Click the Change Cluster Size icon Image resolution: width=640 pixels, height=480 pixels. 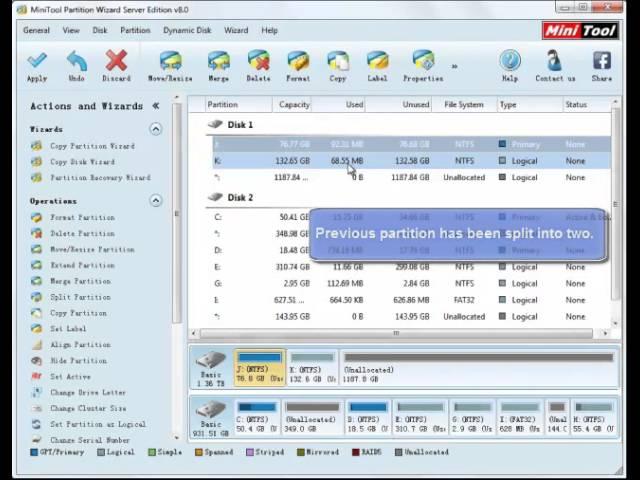coord(37,408)
